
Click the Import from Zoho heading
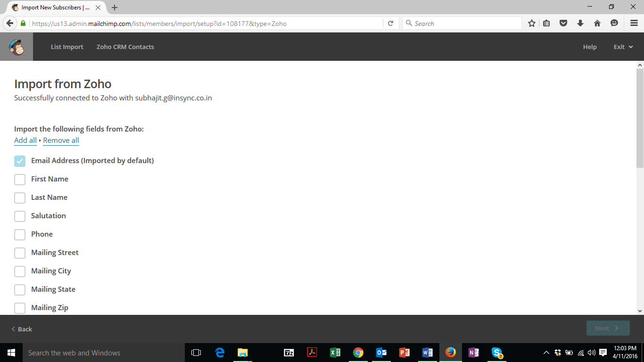tap(63, 84)
